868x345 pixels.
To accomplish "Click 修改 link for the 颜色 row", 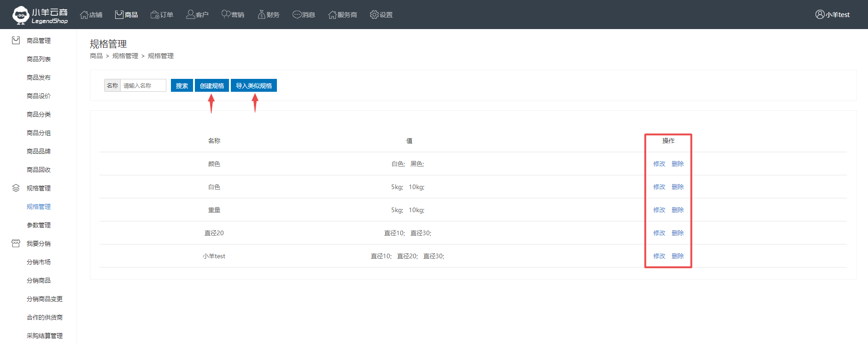I will (659, 164).
